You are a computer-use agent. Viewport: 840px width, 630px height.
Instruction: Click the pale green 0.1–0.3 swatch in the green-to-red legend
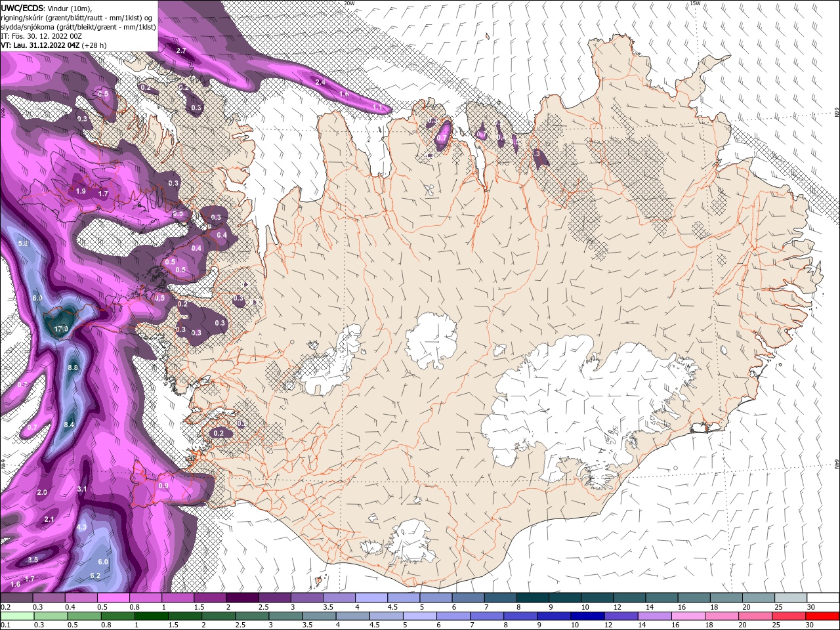click(x=16, y=616)
